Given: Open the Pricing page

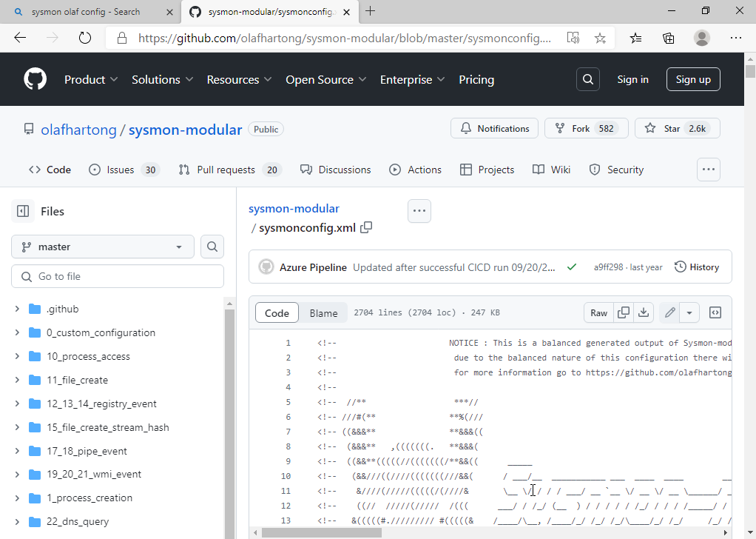Looking at the screenshot, I should (x=476, y=80).
